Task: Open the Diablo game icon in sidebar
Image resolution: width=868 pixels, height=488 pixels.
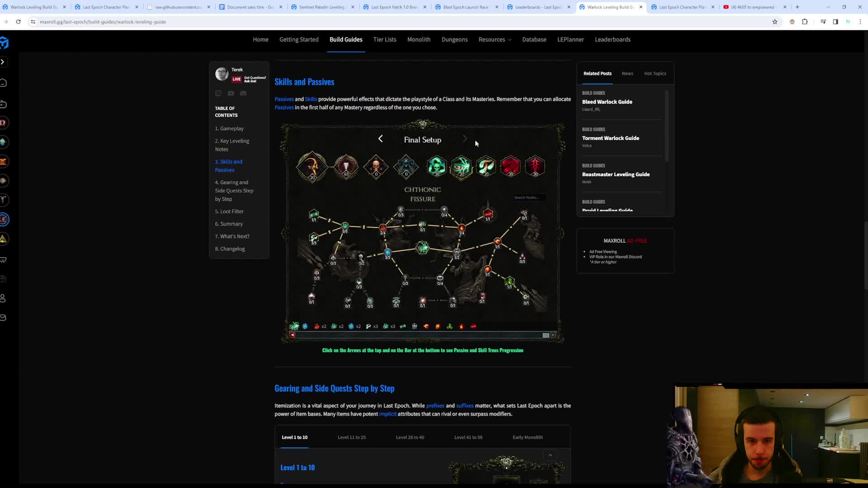Action: click(x=3, y=123)
